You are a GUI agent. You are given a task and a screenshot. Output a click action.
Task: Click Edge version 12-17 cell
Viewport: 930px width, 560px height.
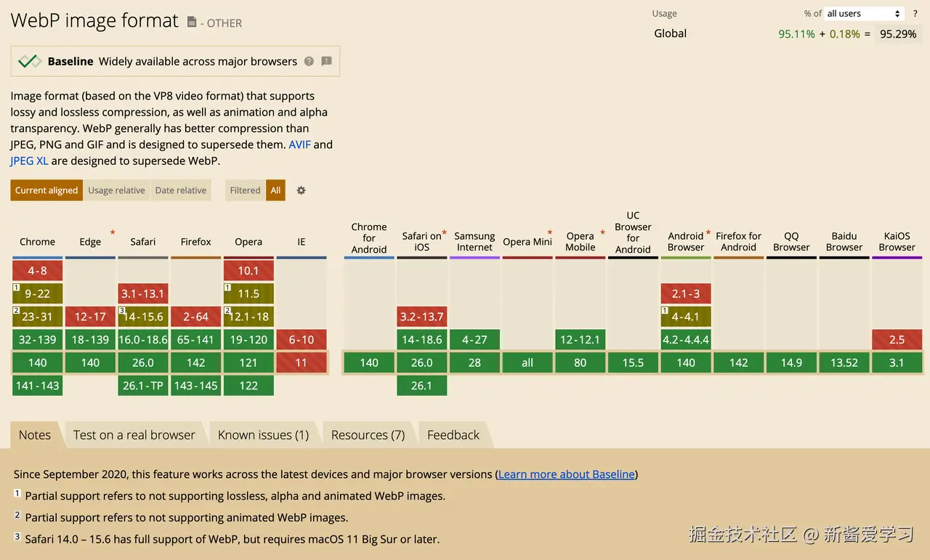[x=90, y=317]
